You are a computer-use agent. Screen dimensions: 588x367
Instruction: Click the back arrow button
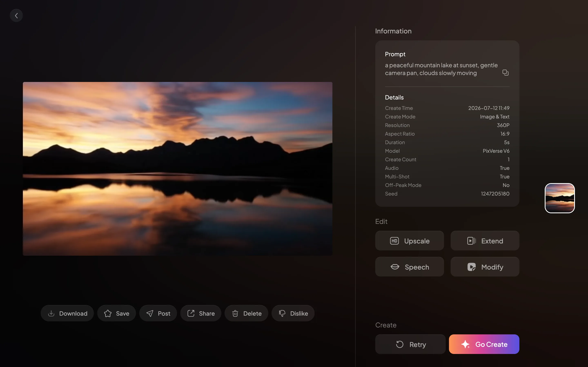pos(16,16)
